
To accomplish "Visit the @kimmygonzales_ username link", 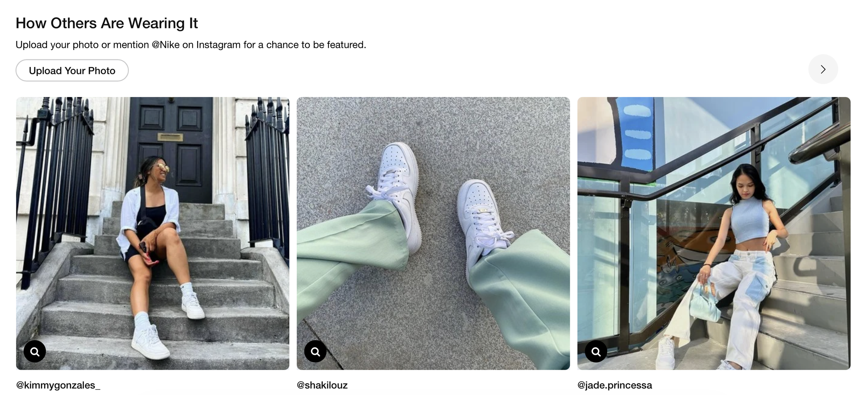I will tap(58, 385).
